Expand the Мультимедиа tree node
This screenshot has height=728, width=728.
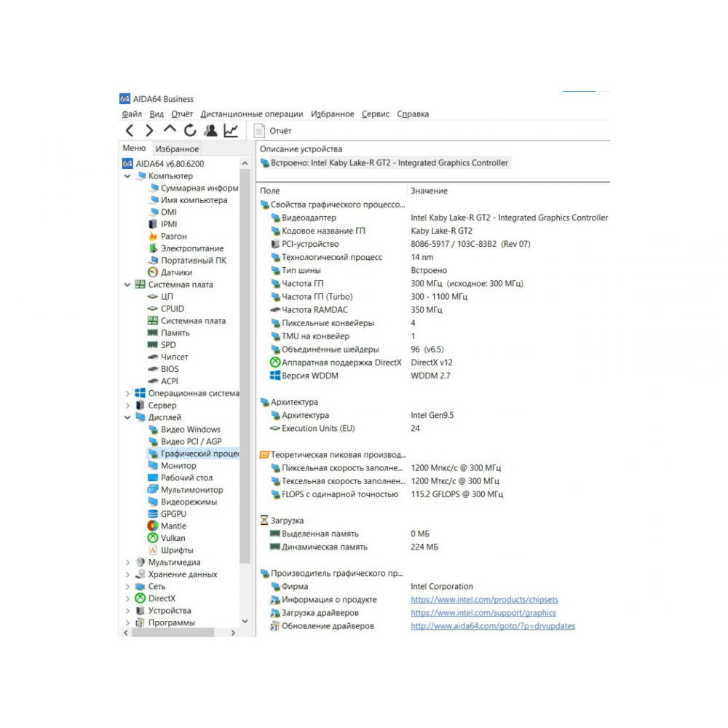[x=127, y=562]
